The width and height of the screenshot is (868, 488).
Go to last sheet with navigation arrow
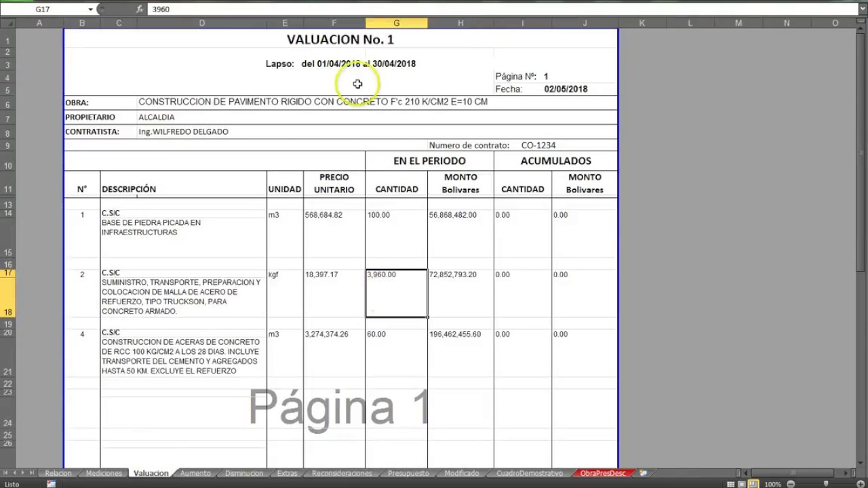[x=31, y=473]
